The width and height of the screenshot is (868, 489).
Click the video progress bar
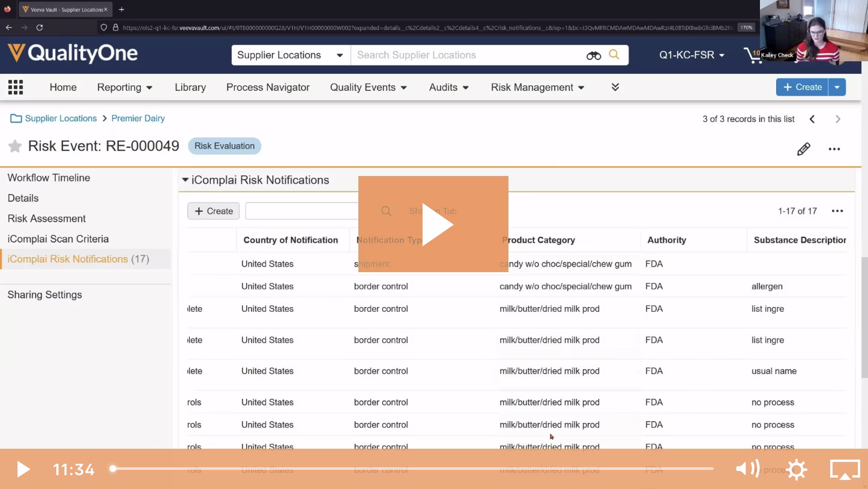[x=413, y=469]
